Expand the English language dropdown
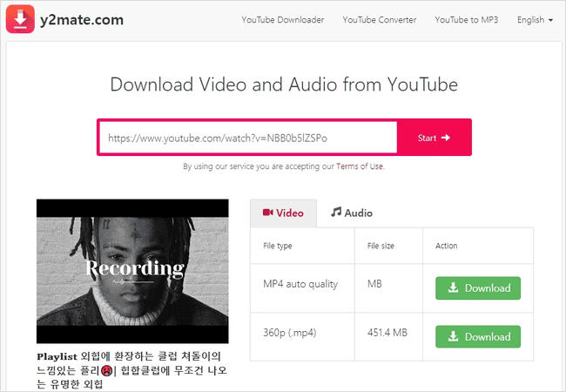 535,20
